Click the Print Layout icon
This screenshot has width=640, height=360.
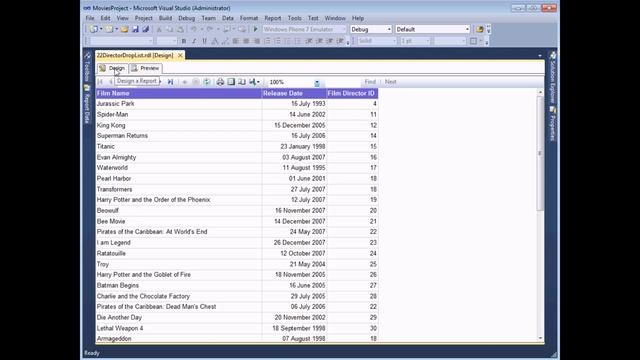(231, 82)
